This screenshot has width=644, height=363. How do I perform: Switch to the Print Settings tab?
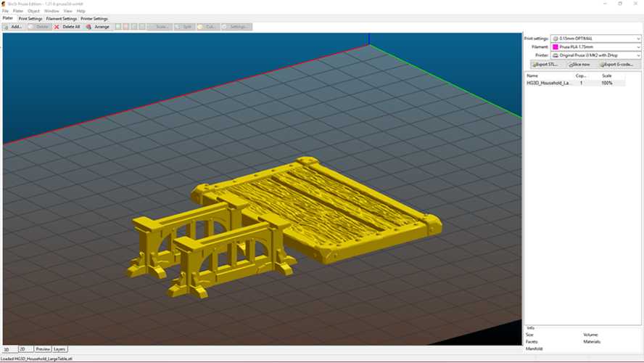[30, 18]
